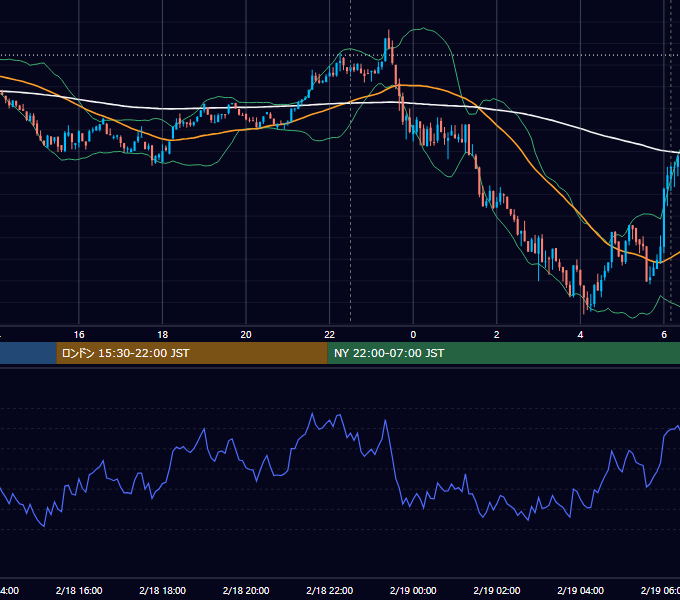This screenshot has height=600, width=680.
Task: Click the '22' hour label on price chart
Action: (x=330, y=335)
